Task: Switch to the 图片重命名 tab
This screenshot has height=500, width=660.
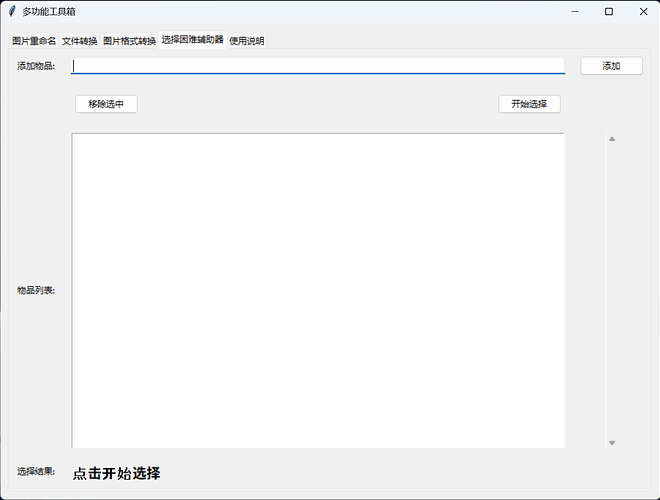Action: (34, 41)
